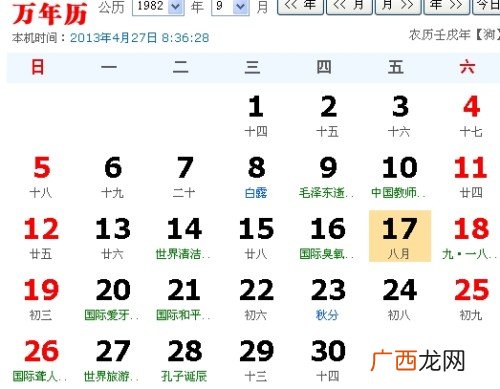Select September 21 with 国际和平 note

point(184,299)
